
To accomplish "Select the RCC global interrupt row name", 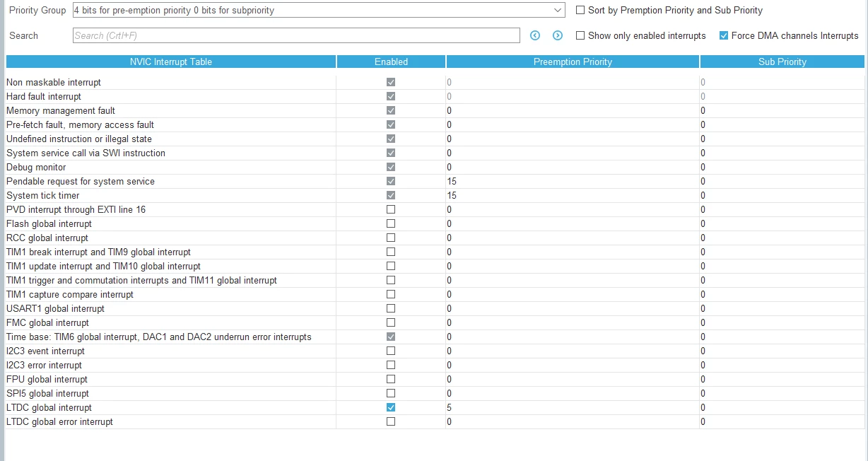I will [x=47, y=238].
